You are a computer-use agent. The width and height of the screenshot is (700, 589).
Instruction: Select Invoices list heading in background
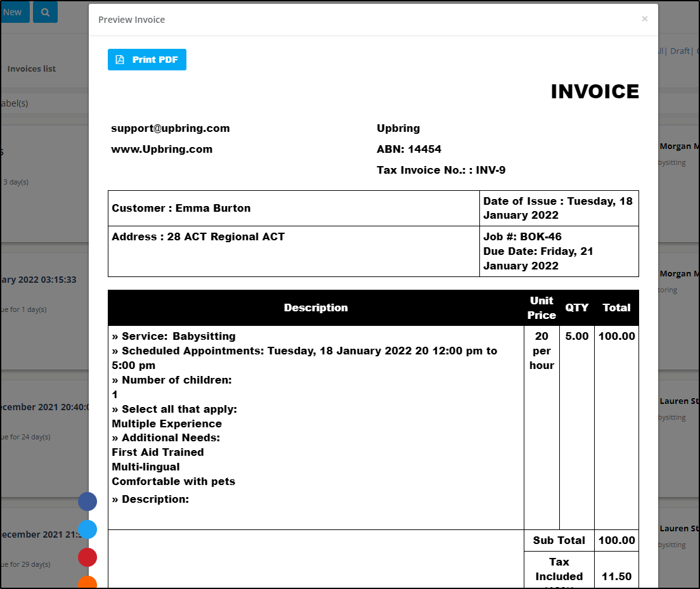(31, 68)
